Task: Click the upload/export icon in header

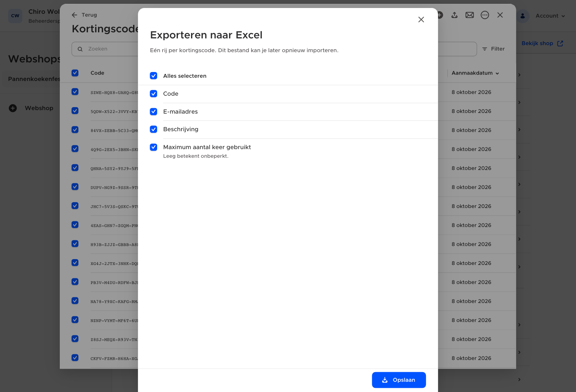Action: click(x=454, y=15)
